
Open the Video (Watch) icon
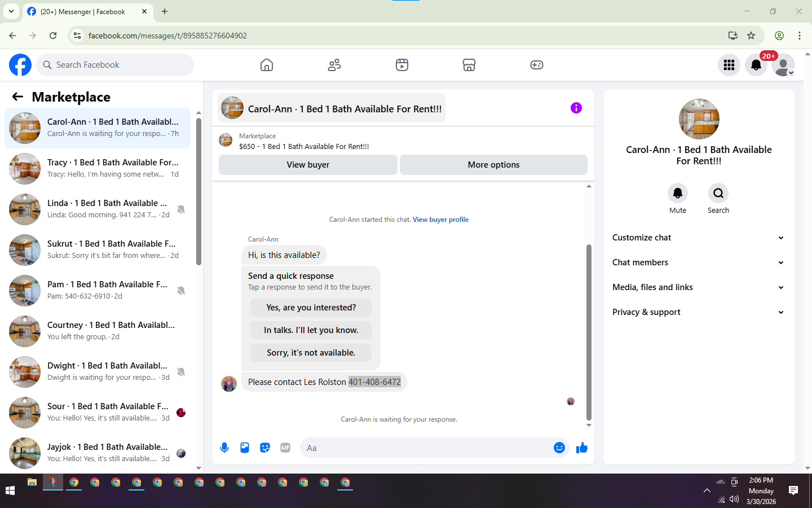coord(402,65)
